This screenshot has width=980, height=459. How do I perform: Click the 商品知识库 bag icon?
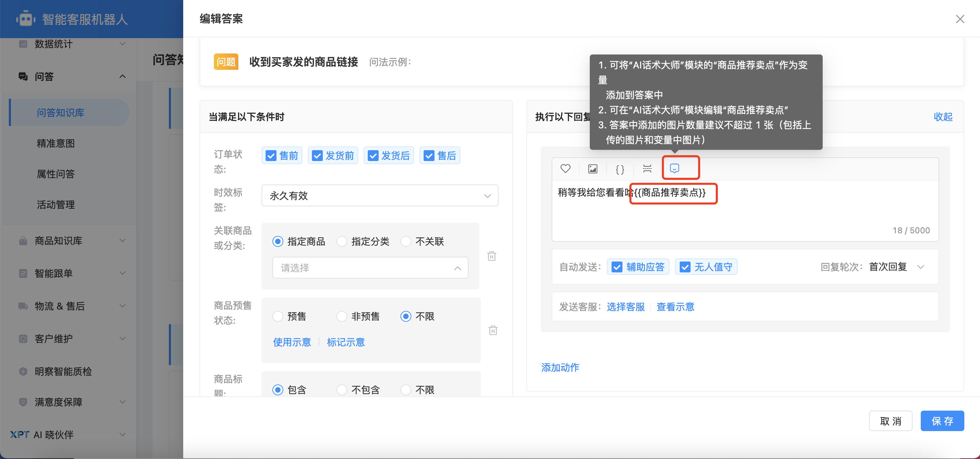(x=23, y=241)
